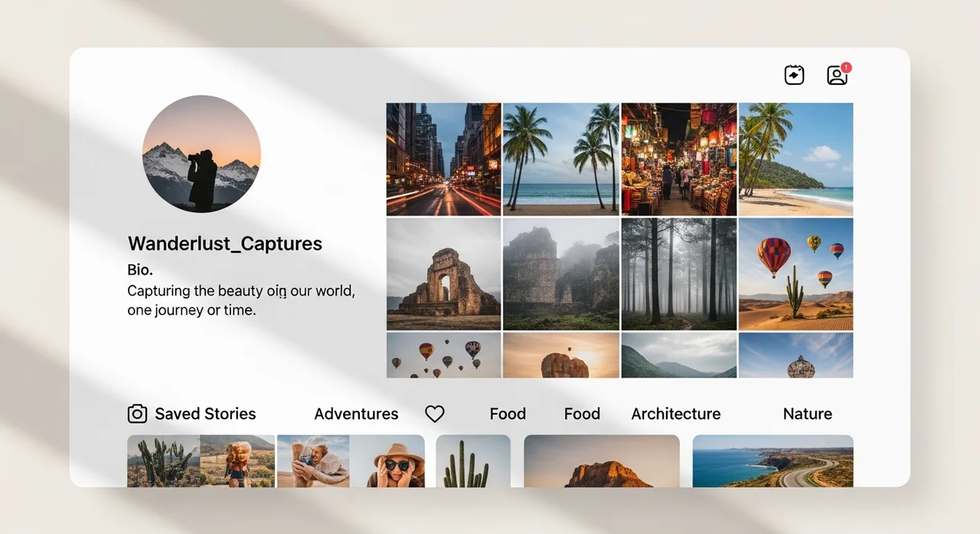Image resolution: width=980 pixels, height=534 pixels.
Task: Switch to the Nature tab
Action: 807,414
